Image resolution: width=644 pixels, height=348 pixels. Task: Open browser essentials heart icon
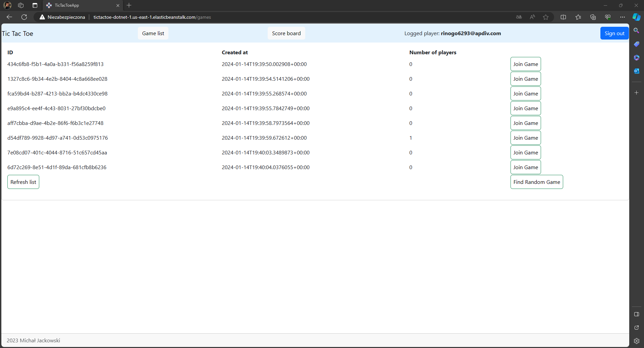608,17
